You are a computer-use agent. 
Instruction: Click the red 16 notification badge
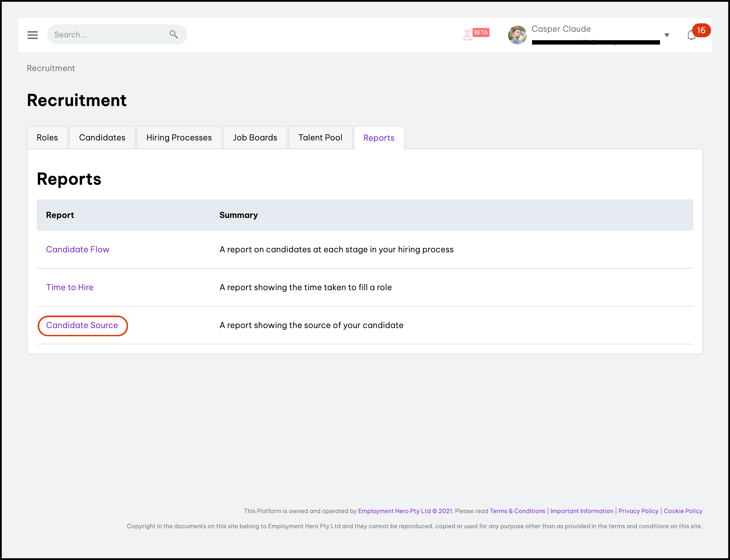[701, 30]
